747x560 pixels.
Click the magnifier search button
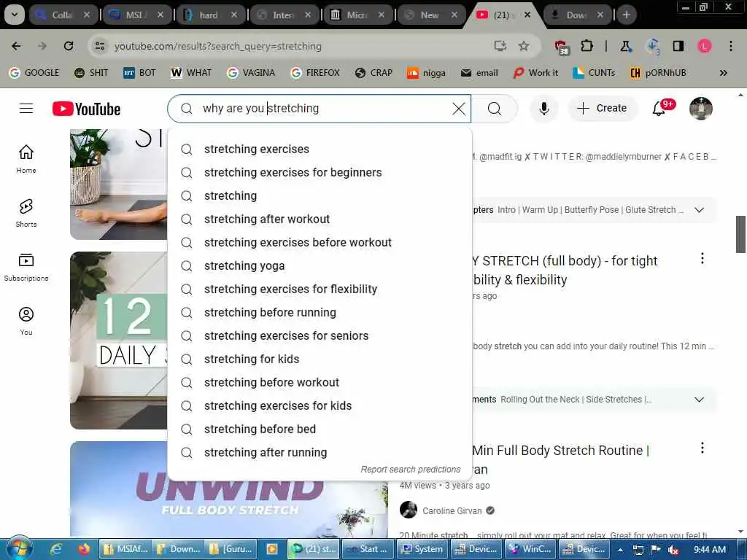(495, 109)
